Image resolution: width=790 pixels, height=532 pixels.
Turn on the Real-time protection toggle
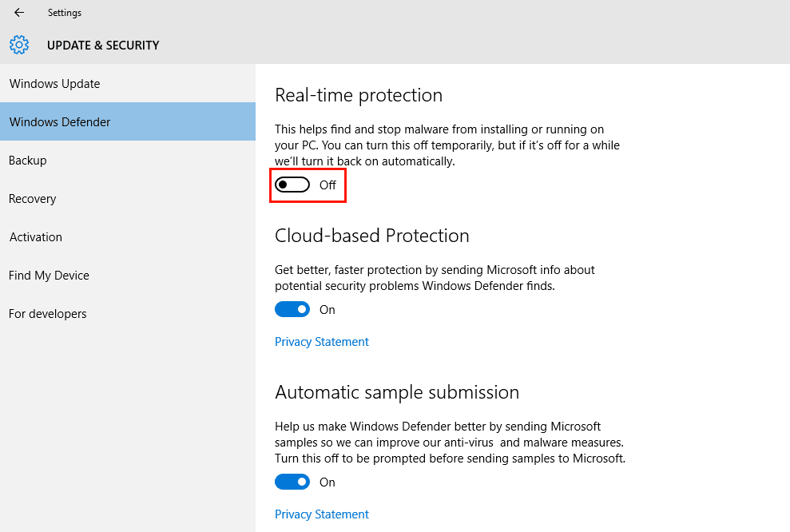coord(292,185)
